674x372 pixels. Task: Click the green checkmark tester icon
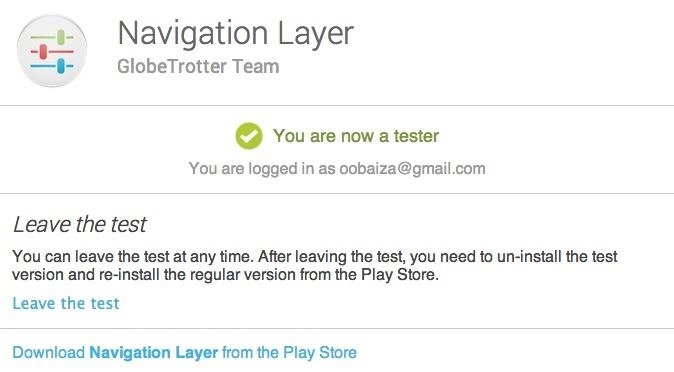248,136
